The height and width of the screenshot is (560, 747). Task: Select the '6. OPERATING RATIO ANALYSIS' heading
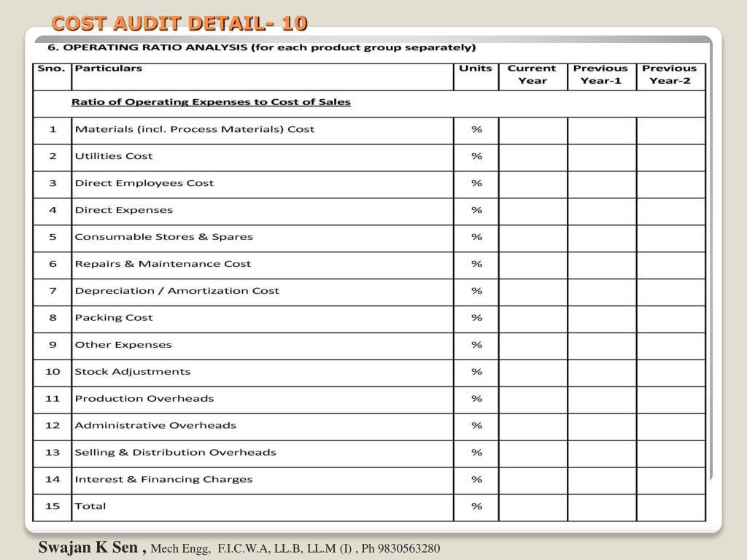point(147,47)
